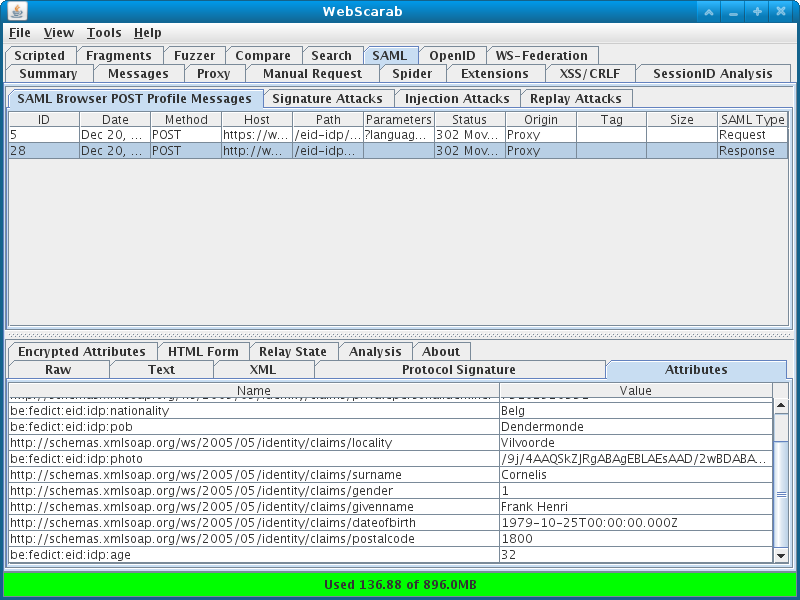Open the Tools menu
Viewport: 800px width, 600px height.
pyautogui.click(x=104, y=33)
